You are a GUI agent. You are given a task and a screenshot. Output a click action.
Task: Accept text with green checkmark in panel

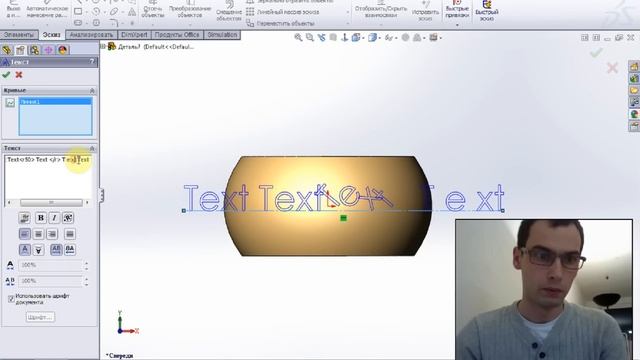(6, 75)
